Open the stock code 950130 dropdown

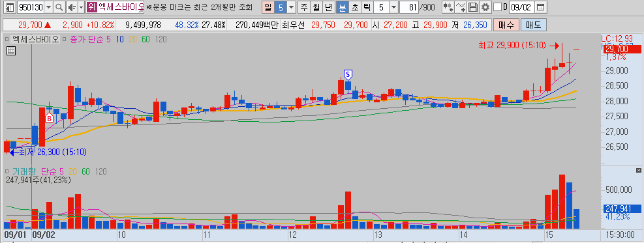48,7
